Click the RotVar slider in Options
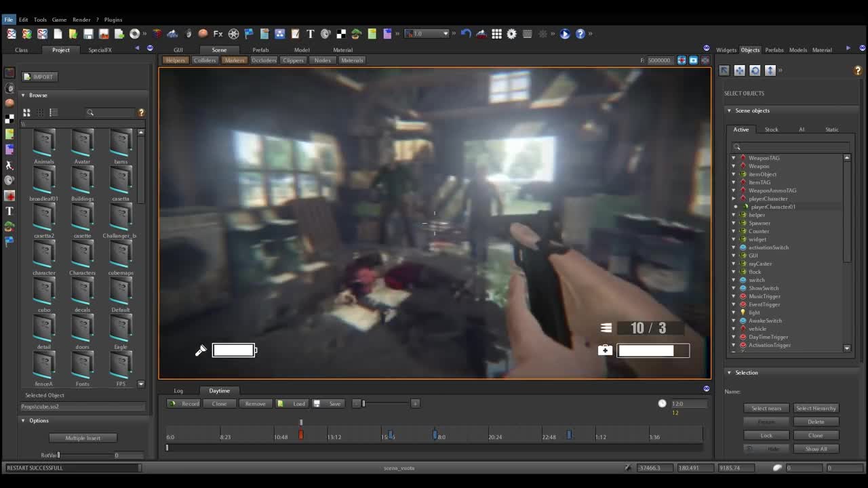 coord(59,455)
